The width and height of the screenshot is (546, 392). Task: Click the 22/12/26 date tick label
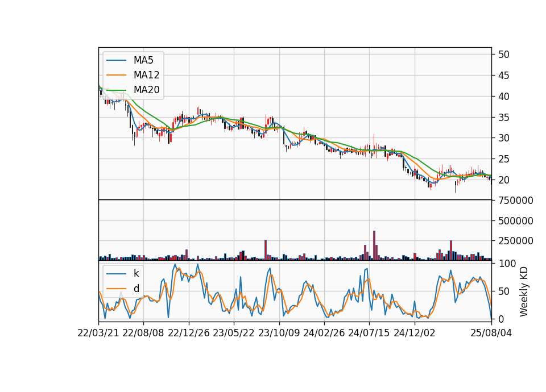tap(189, 333)
